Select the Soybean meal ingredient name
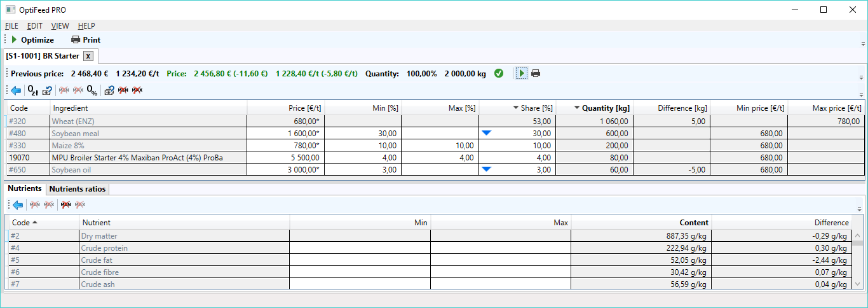 tap(76, 134)
